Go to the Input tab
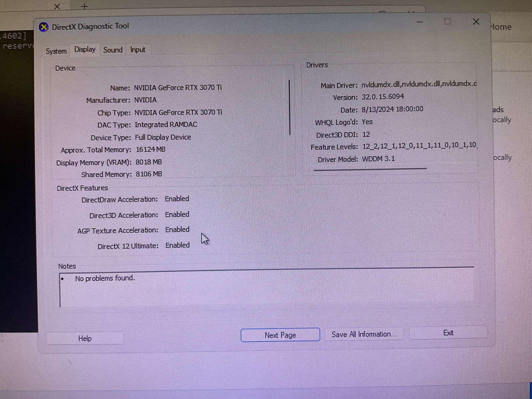The height and width of the screenshot is (399, 532). coord(138,50)
